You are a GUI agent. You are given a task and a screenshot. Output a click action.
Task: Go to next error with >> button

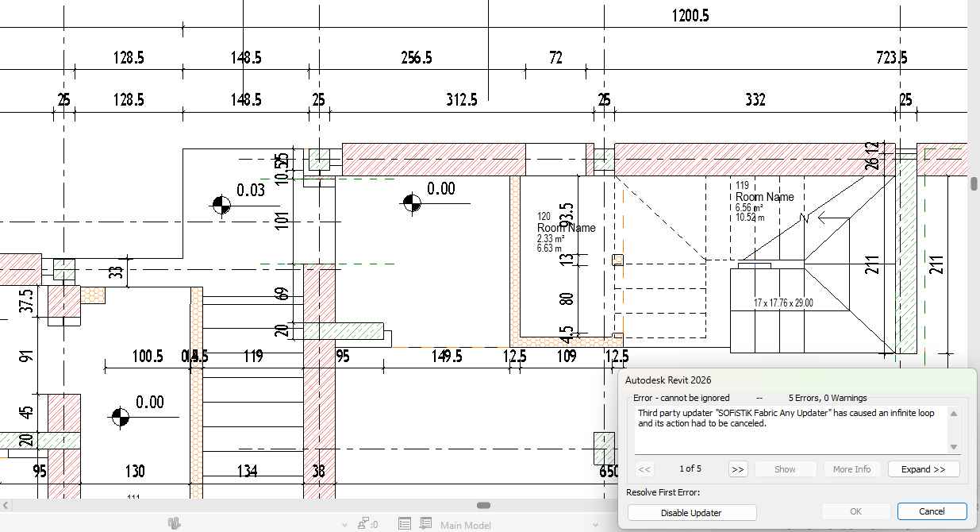[737, 469]
